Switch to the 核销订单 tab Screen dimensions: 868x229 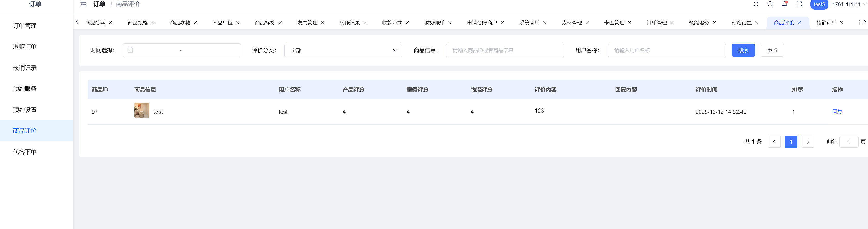pyautogui.click(x=826, y=23)
